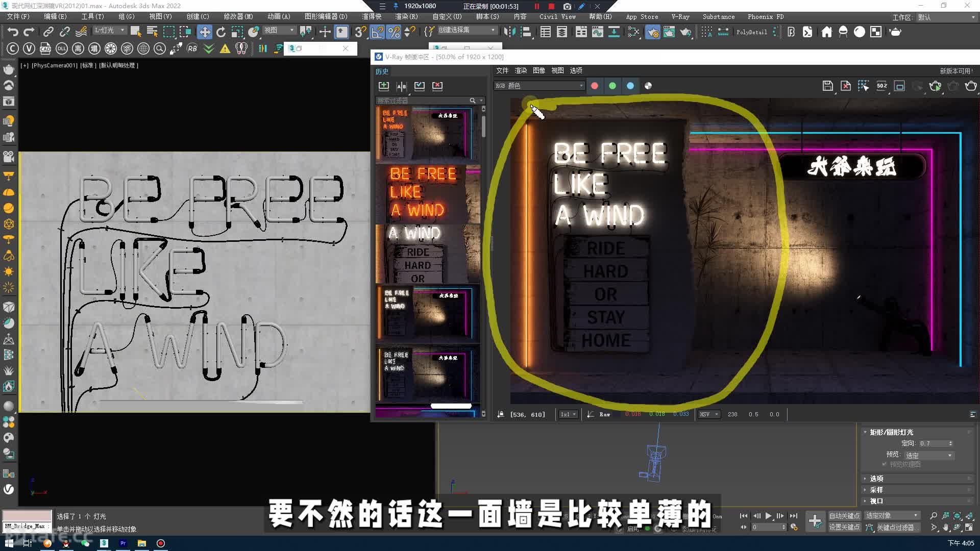Toggle alpha channel view in frame buffer
The image size is (980, 551).
[648, 86]
